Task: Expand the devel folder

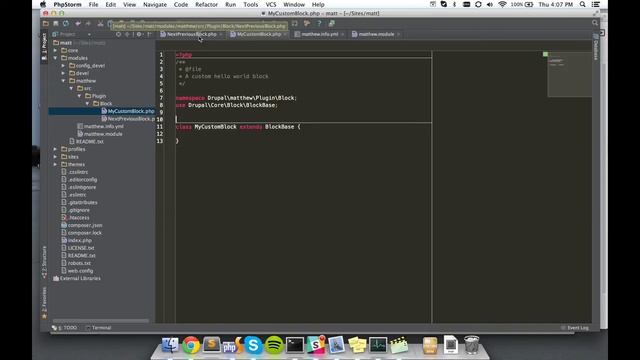Action: coord(63,73)
